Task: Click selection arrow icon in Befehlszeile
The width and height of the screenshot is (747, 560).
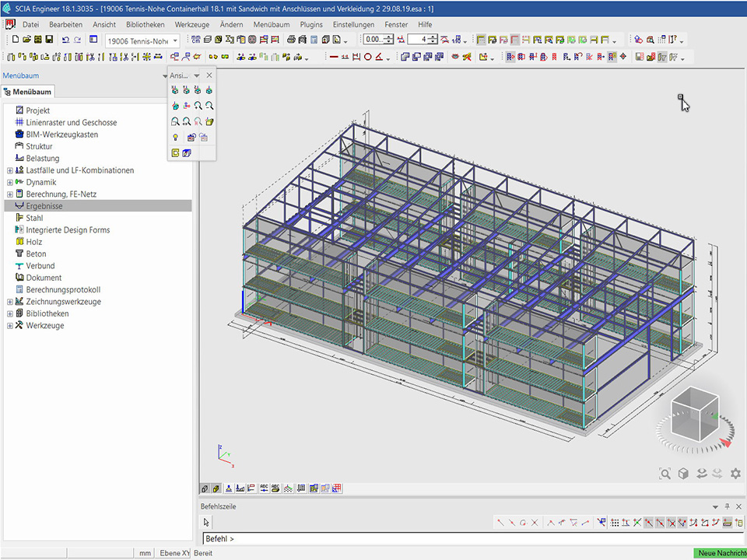Action: (207, 522)
